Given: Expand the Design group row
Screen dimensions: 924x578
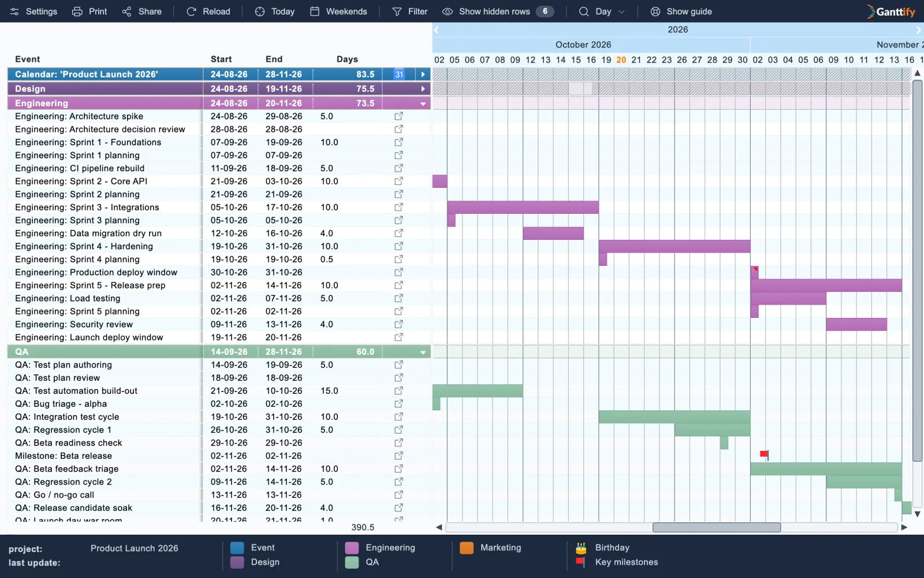Looking at the screenshot, I should click(x=423, y=89).
